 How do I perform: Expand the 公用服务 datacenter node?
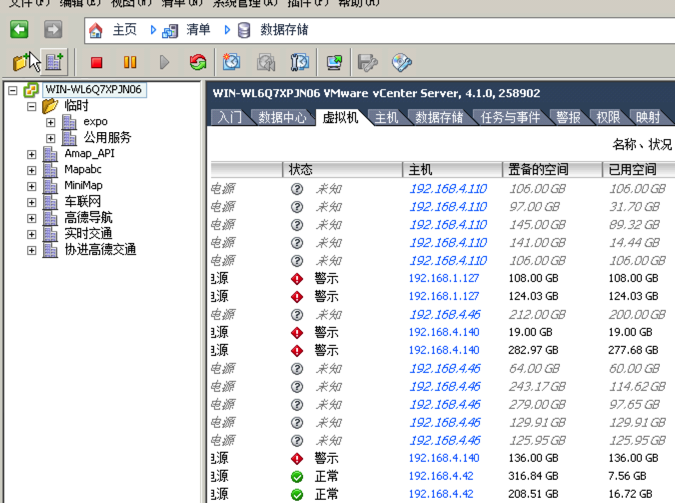[50, 138]
